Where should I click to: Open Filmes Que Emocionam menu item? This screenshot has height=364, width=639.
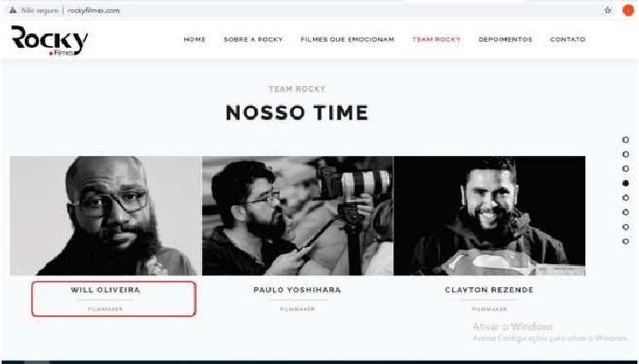point(347,39)
